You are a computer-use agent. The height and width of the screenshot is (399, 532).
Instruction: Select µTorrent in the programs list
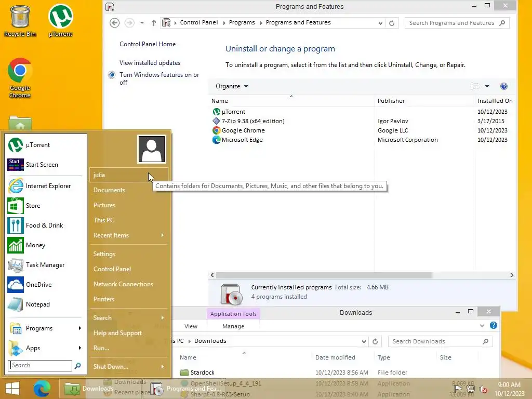click(x=233, y=112)
